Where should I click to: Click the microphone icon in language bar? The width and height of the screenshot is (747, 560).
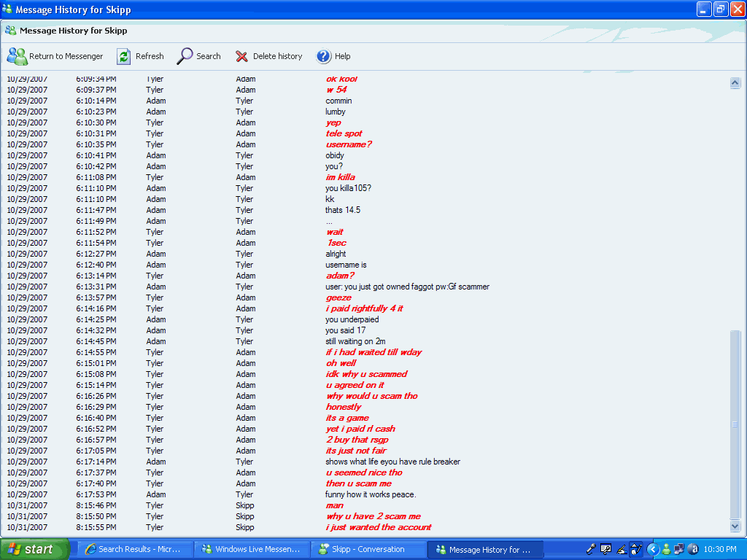(x=591, y=549)
